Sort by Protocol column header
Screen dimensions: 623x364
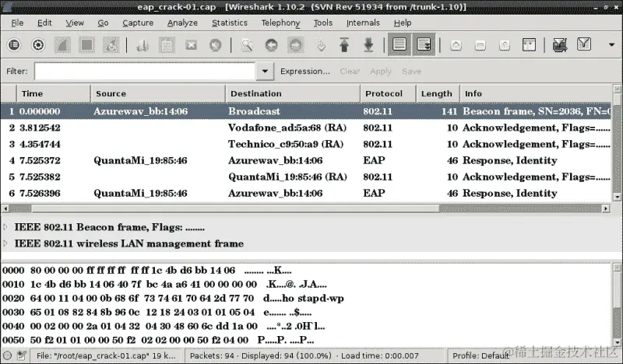388,93
